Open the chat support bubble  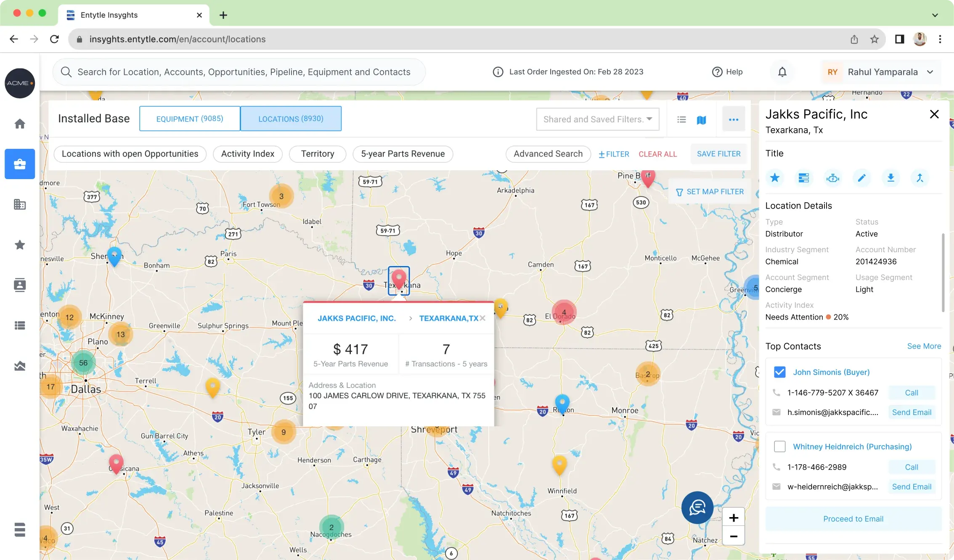click(697, 507)
